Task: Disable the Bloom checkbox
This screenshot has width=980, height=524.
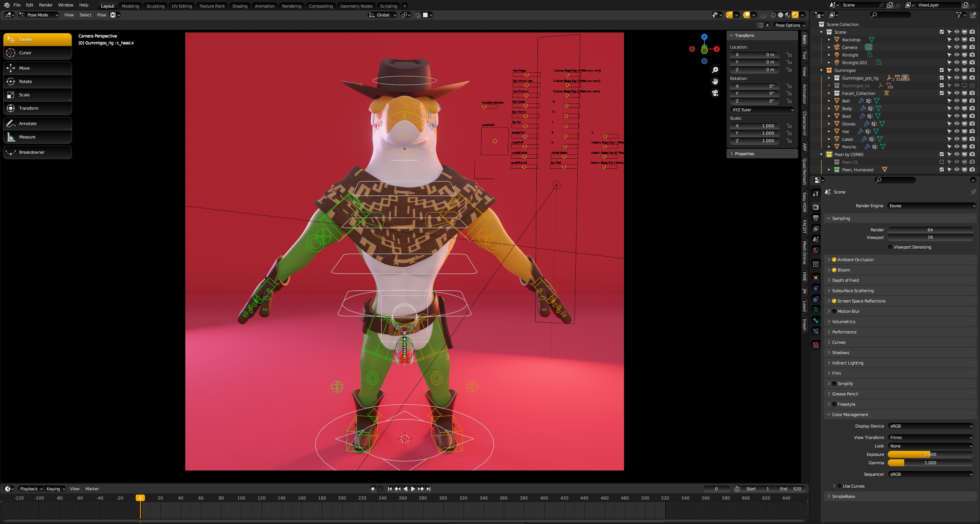Action: 834,270
